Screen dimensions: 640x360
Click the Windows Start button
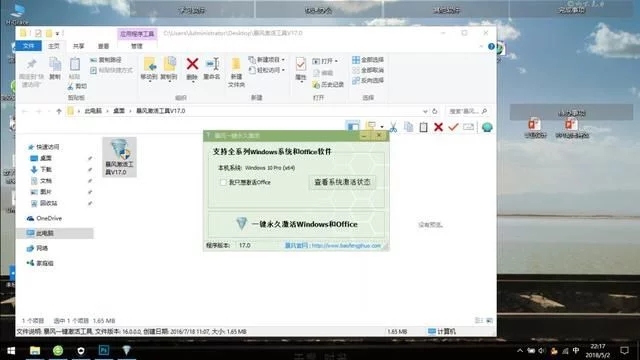pyautogui.click(x=11, y=351)
